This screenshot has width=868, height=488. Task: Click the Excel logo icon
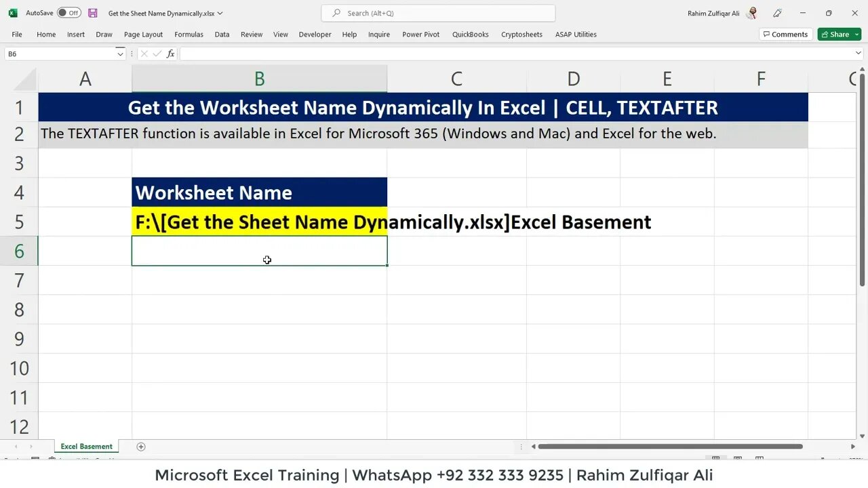(x=13, y=13)
